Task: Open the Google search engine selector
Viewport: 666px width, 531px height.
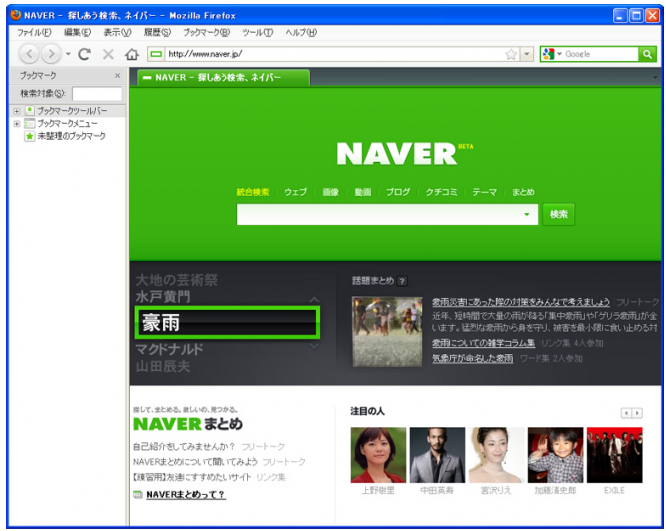Action: coord(552,54)
